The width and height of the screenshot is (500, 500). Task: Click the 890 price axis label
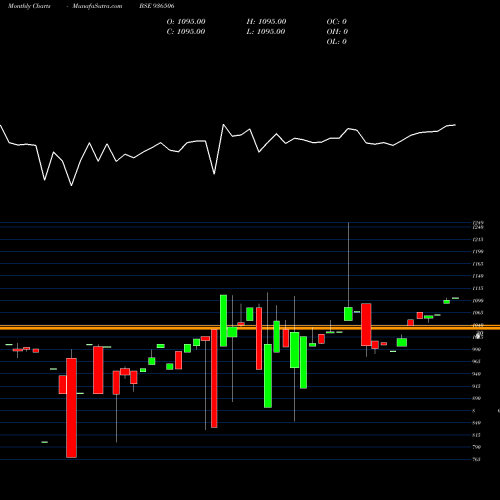tap(477, 398)
